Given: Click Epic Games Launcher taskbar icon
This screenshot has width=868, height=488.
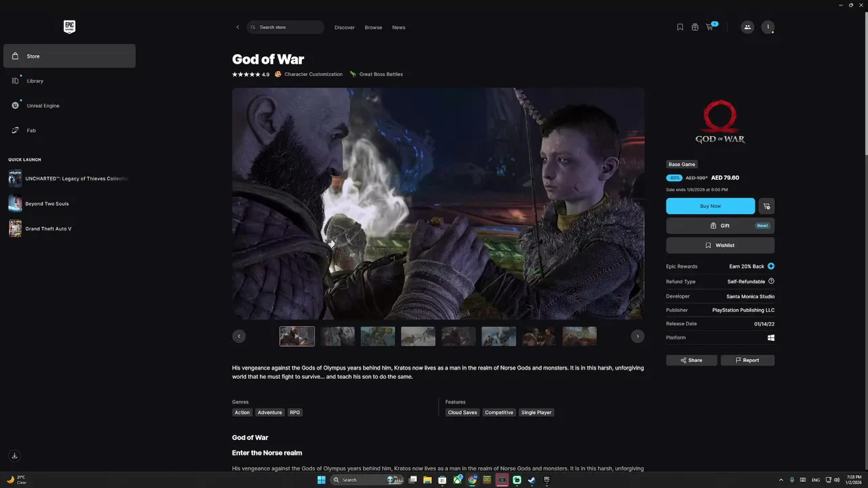Looking at the screenshot, I should click(547, 480).
